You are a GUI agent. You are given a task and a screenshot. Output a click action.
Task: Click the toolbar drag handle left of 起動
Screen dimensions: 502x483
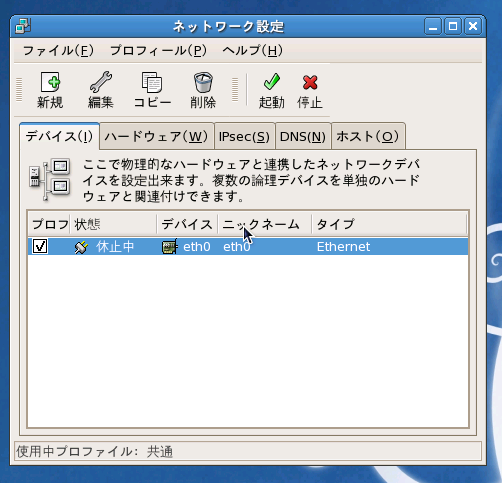click(x=235, y=89)
